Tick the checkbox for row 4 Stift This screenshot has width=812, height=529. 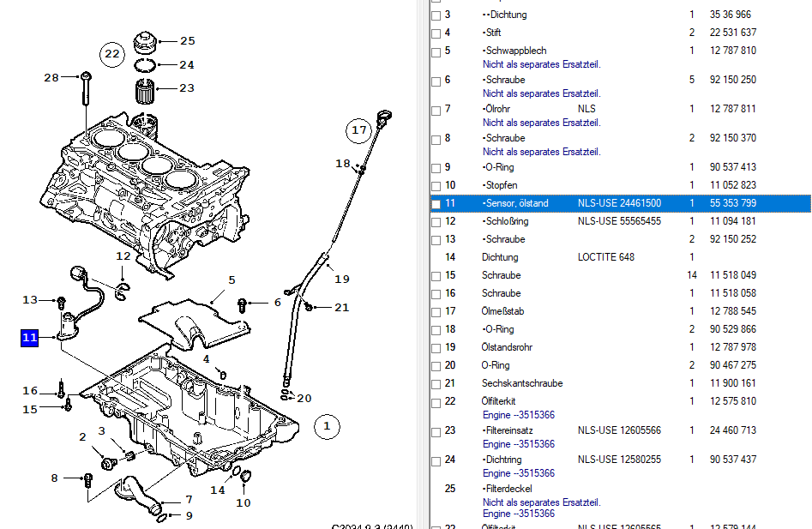tap(436, 33)
